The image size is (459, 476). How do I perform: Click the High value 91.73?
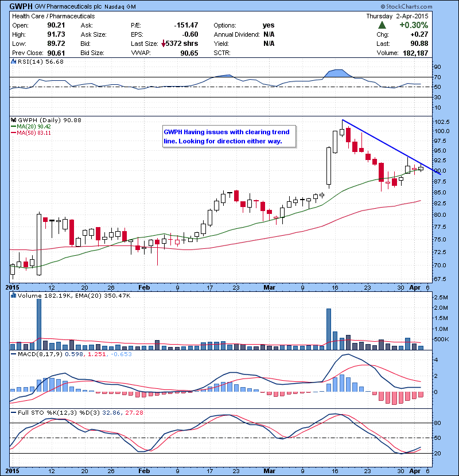click(56, 34)
